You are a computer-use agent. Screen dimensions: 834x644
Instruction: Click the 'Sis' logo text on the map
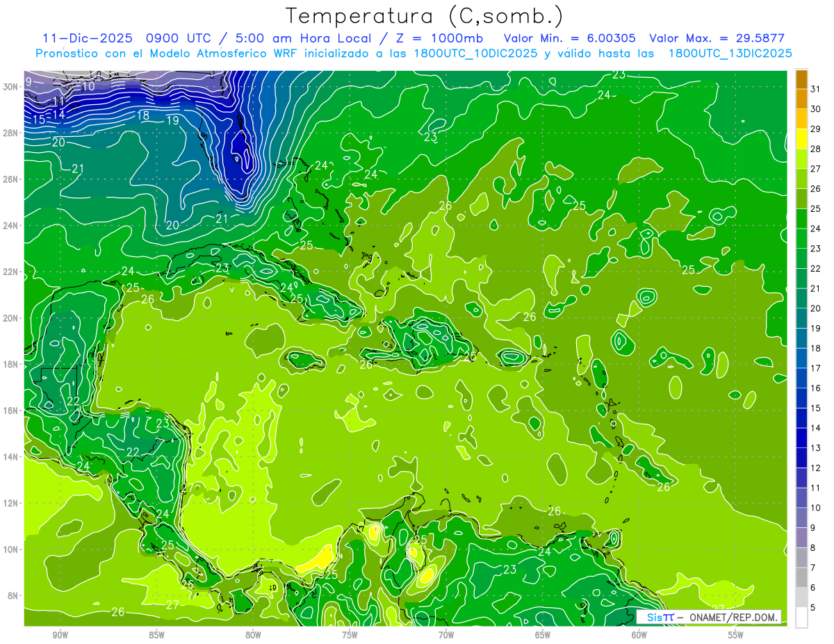coord(655,617)
